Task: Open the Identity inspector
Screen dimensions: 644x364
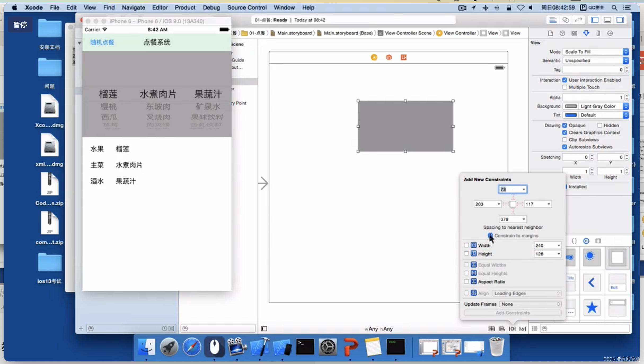Action: coord(574,33)
